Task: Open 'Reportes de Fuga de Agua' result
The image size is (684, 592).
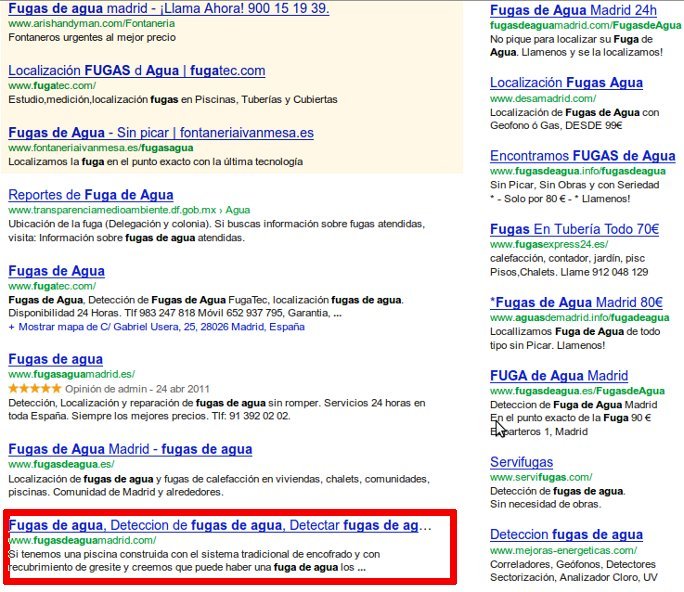Action: point(91,195)
